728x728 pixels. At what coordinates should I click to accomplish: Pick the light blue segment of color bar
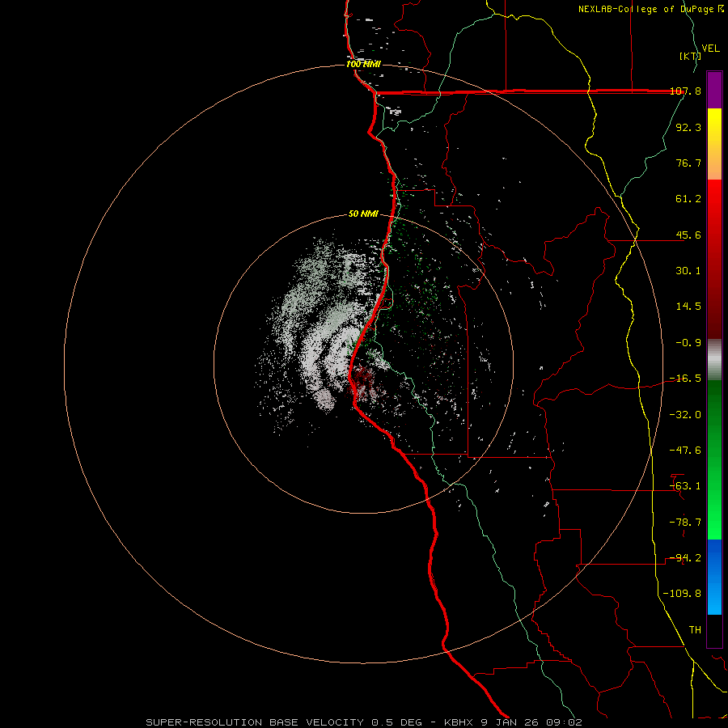pos(714,597)
